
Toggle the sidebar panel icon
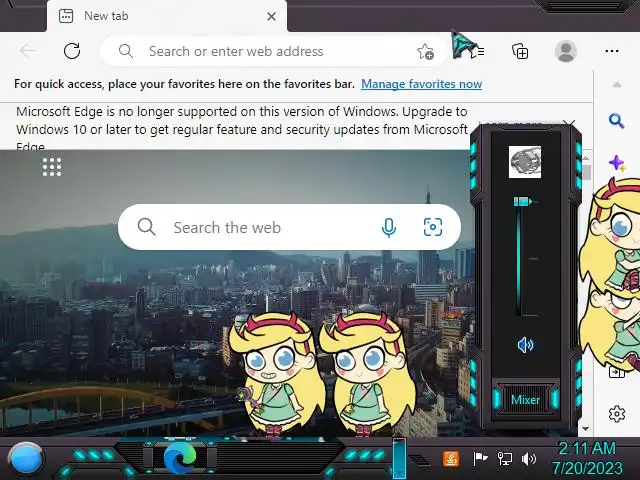(x=615, y=372)
